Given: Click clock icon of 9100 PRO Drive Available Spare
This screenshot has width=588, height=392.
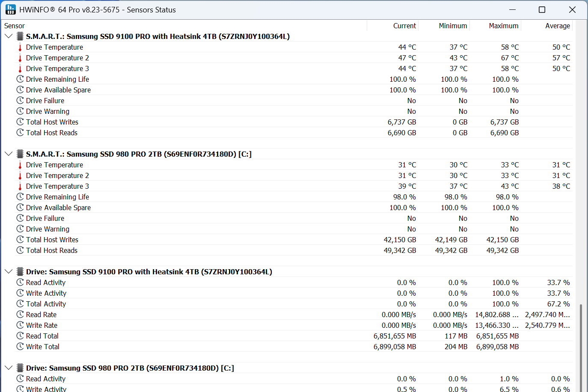Looking at the screenshot, I should 20,90.
